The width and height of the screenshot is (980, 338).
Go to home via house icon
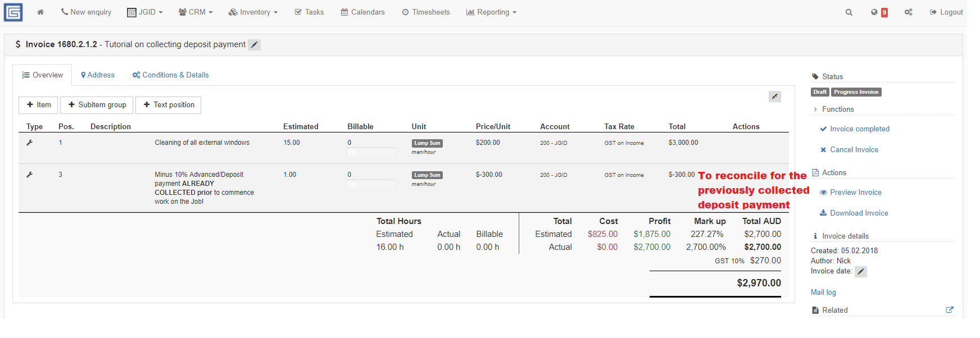pos(40,12)
